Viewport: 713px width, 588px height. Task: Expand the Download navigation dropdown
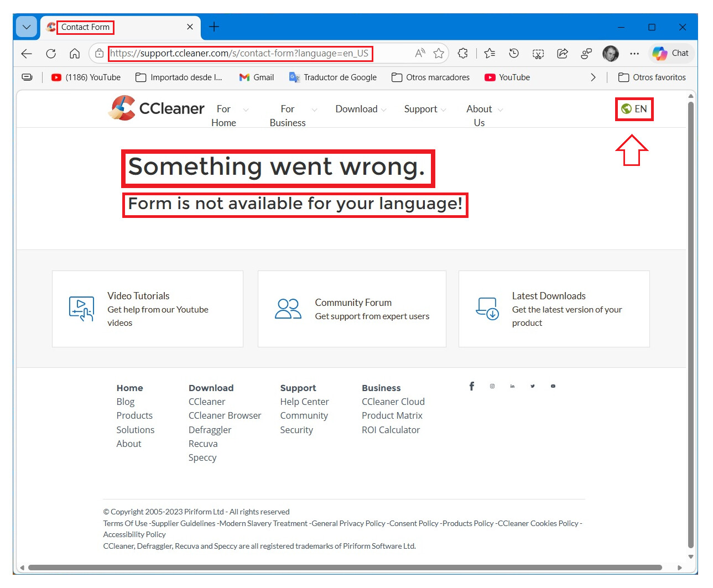(361, 110)
